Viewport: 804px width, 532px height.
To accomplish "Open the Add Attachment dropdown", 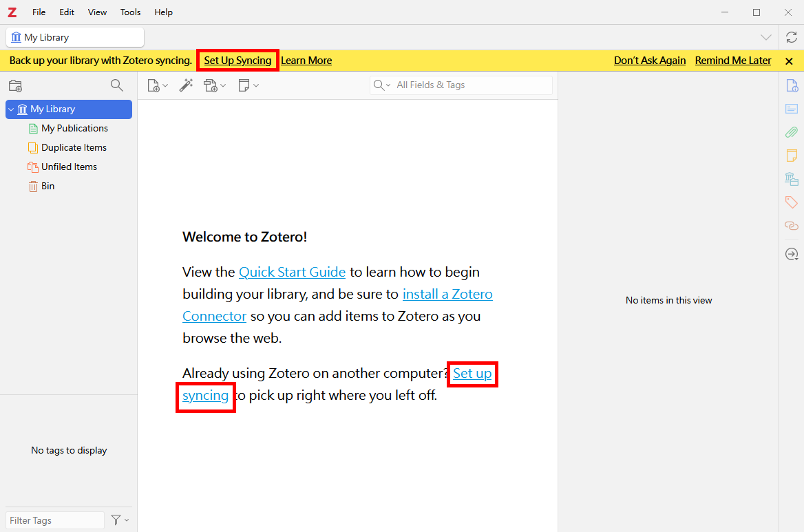I will coord(214,85).
